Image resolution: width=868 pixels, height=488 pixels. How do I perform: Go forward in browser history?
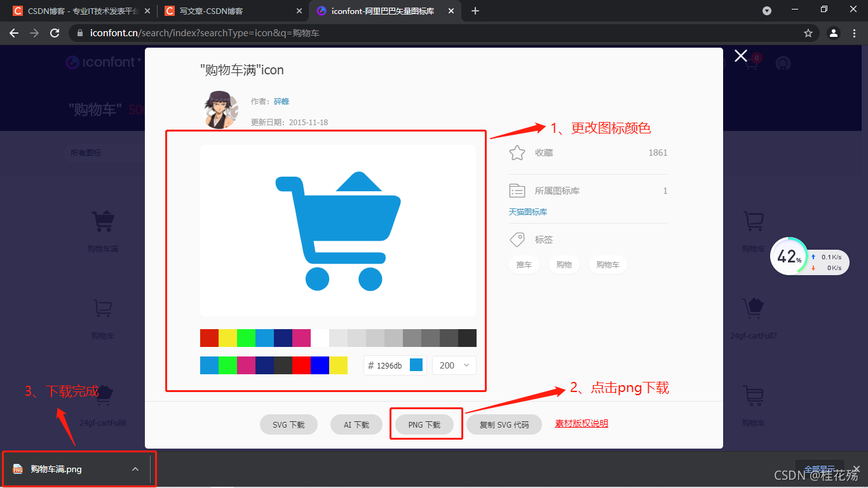(x=34, y=33)
